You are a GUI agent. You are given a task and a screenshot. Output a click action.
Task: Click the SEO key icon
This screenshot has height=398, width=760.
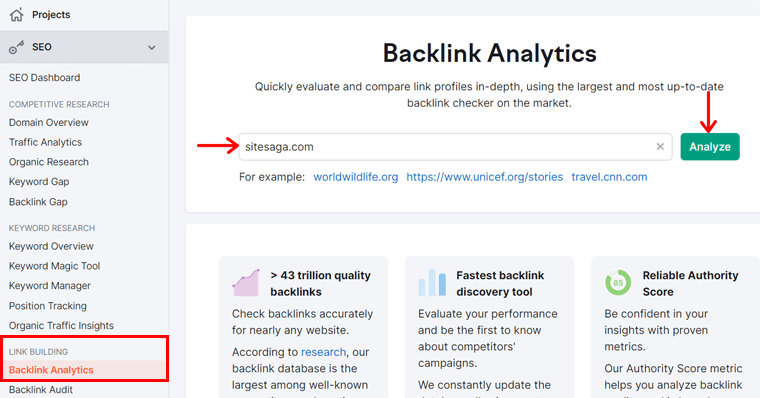point(16,47)
